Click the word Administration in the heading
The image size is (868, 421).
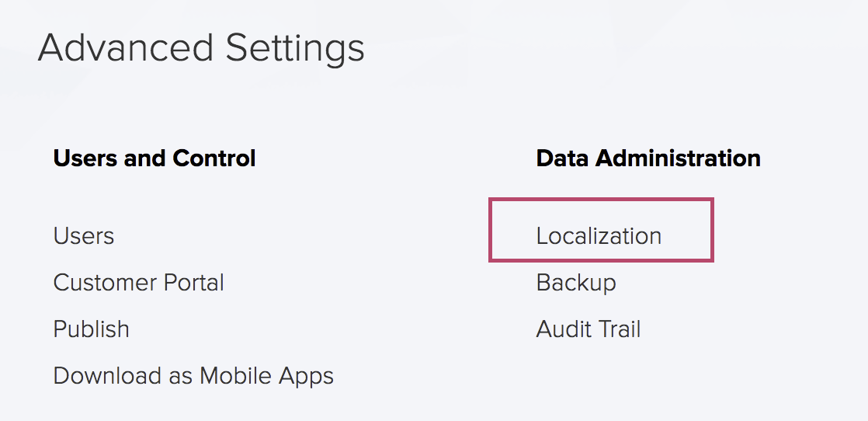(x=678, y=158)
